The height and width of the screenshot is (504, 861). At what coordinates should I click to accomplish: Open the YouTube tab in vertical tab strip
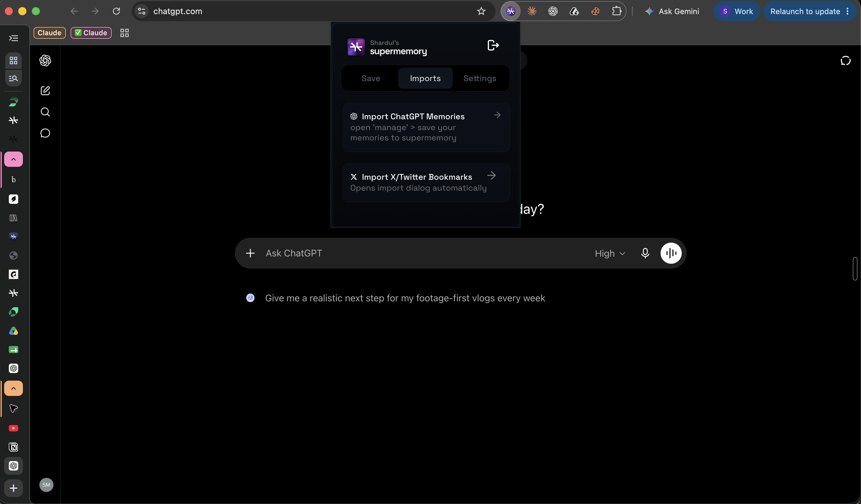(x=13, y=428)
